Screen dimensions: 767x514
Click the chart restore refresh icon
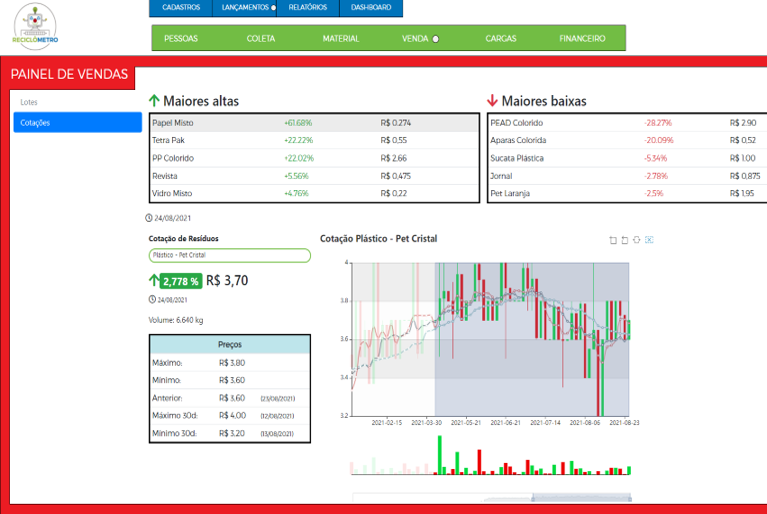(637, 240)
